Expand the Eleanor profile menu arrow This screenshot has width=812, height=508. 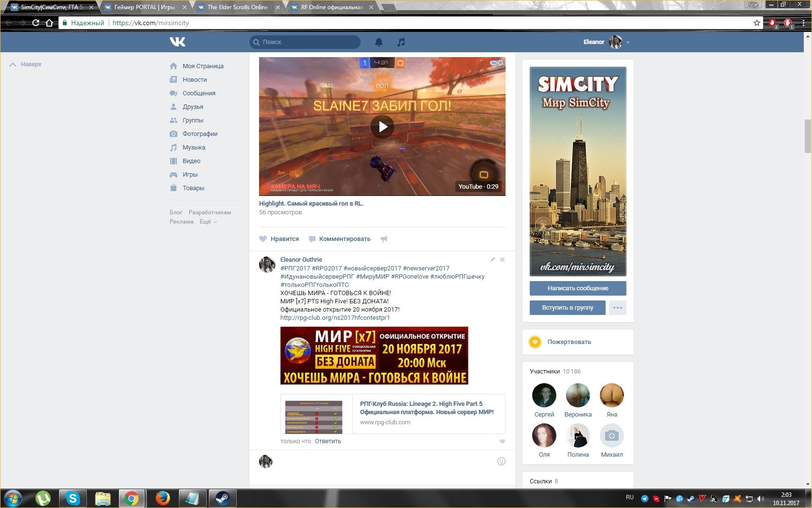point(628,43)
